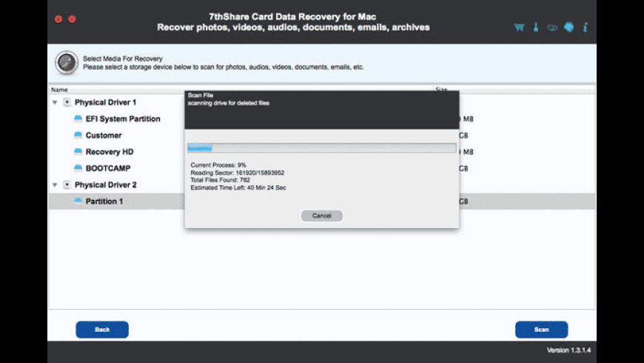Screen dimensions: 644x363
Task: Click the Current Process 9% text
Action: (218, 165)
